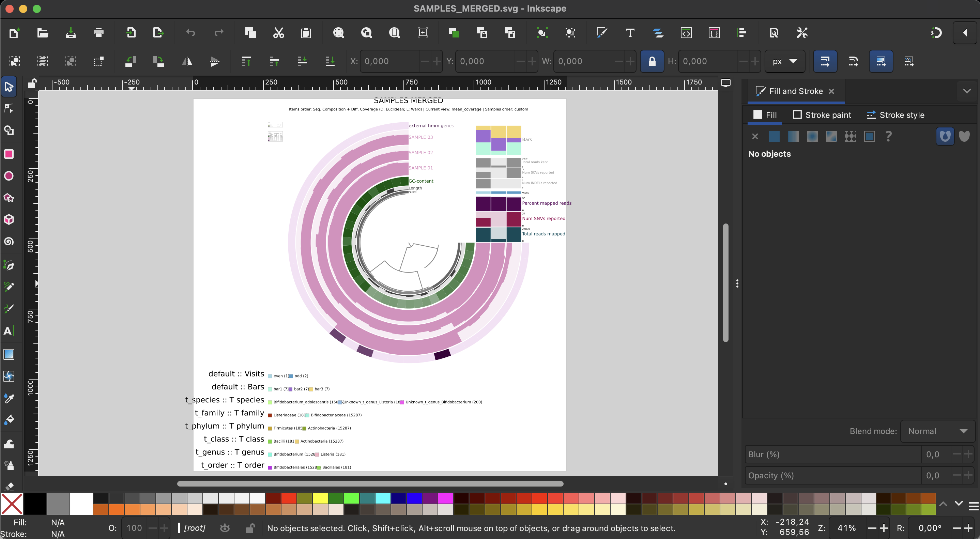Select the Text tool in toolbox

(9, 330)
